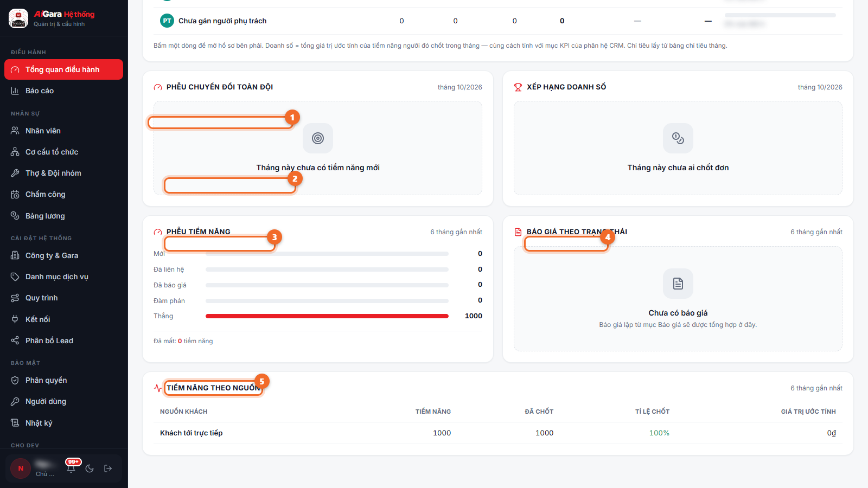Click the clock icon beside Chấm công

click(15, 194)
